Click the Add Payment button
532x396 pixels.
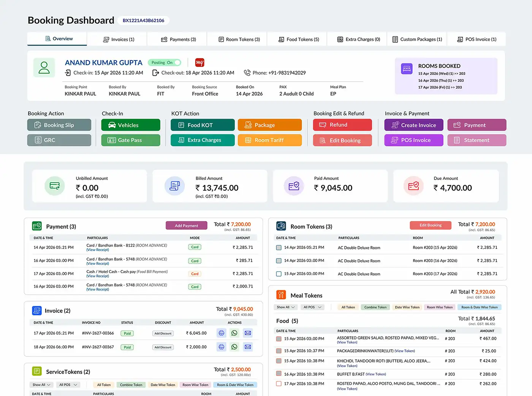click(x=187, y=226)
